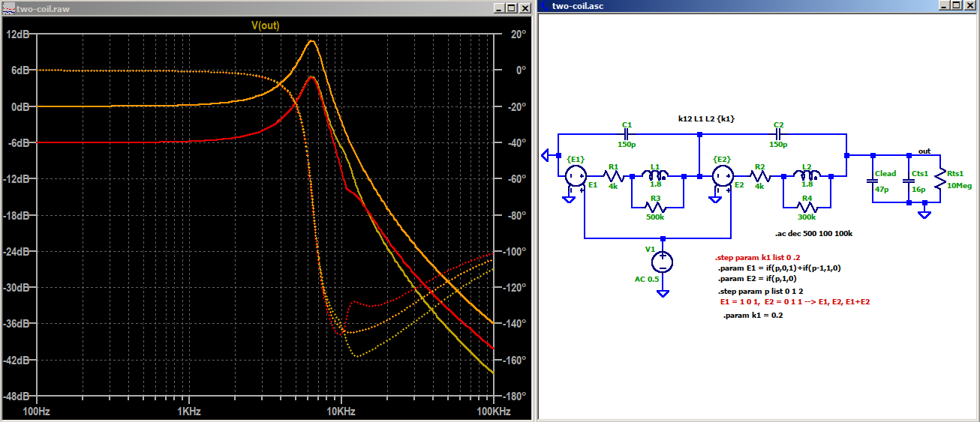Select the Cts1 capacitor symbol

(x=908, y=181)
